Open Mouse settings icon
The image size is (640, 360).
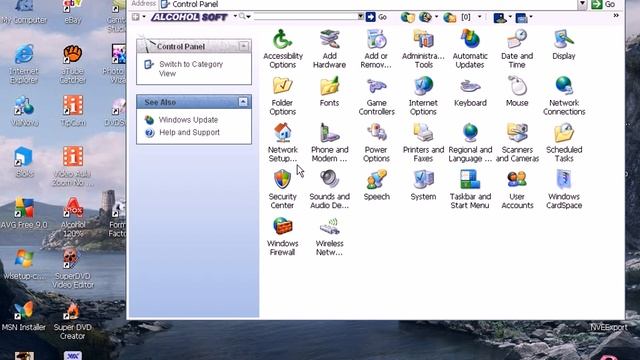pos(517,92)
